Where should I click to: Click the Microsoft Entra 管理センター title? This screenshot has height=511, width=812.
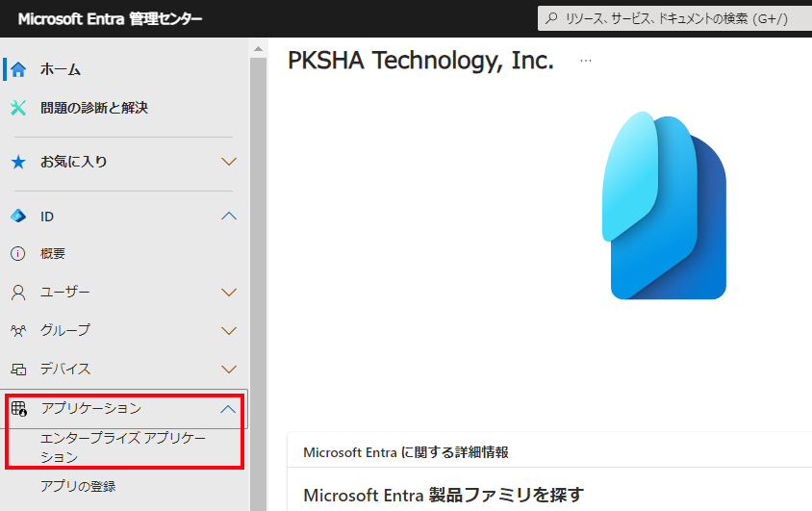(110, 19)
